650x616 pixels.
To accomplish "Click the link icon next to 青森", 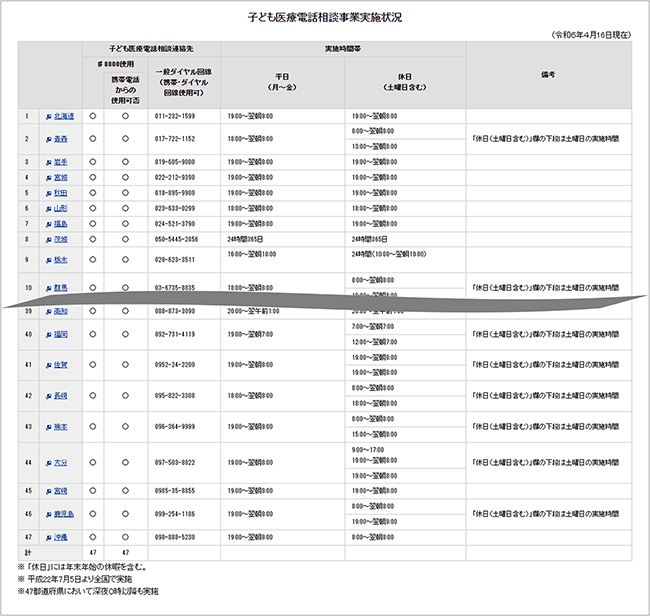I will point(48,139).
